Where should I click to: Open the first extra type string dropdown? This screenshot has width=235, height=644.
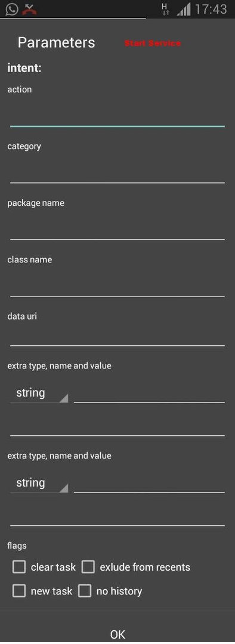tap(39, 393)
